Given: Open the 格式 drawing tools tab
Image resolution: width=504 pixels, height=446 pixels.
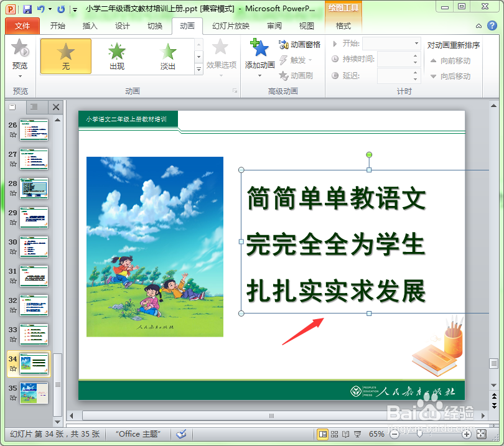Looking at the screenshot, I should [x=343, y=26].
